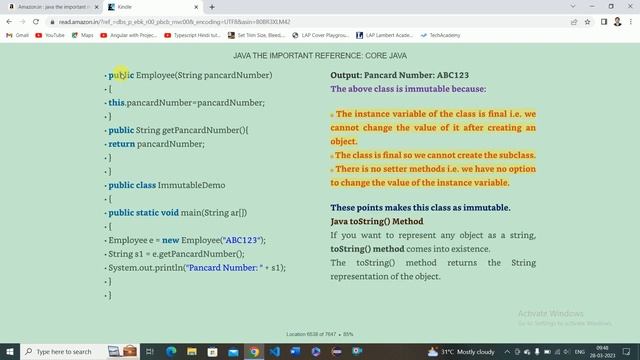The height and width of the screenshot is (360, 640).
Task: Open File Explorer from the taskbar
Action: [192, 351]
